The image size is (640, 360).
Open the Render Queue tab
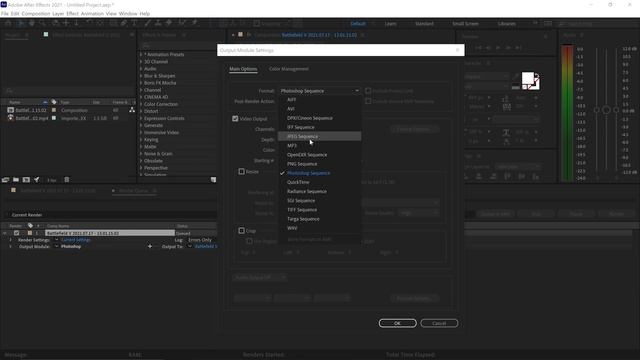click(x=133, y=191)
